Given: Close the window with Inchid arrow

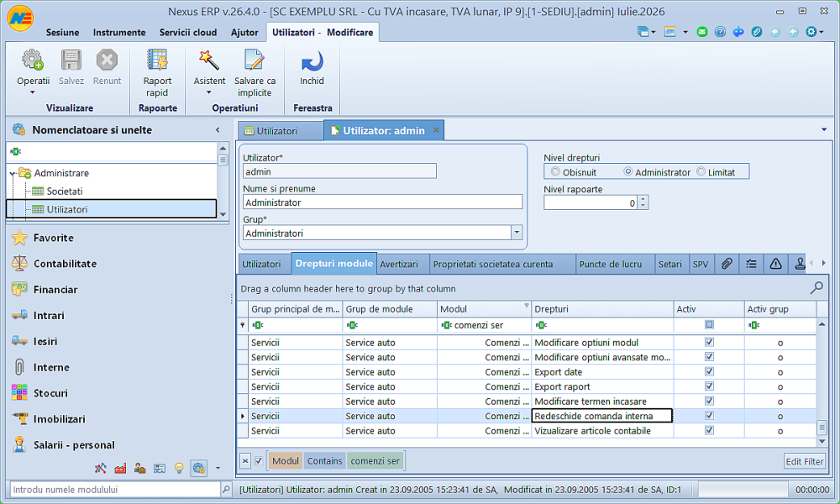Looking at the screenshot, I should tap(312, 60).
